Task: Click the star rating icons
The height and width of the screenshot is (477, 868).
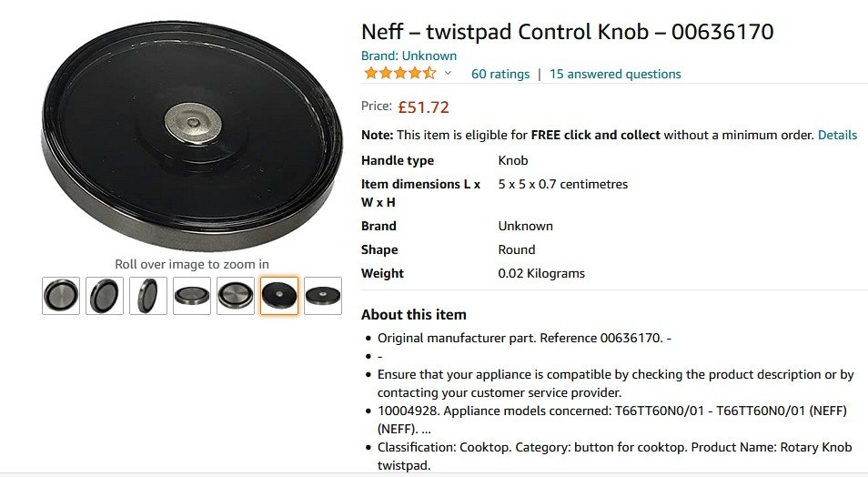Action: [399, 74]
